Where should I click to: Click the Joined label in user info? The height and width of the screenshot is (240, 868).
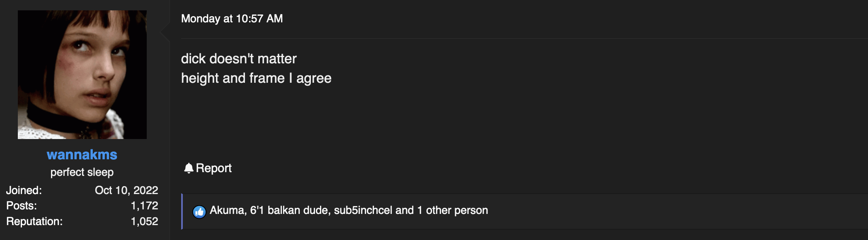pyautogui.click(x=24, y=190)
